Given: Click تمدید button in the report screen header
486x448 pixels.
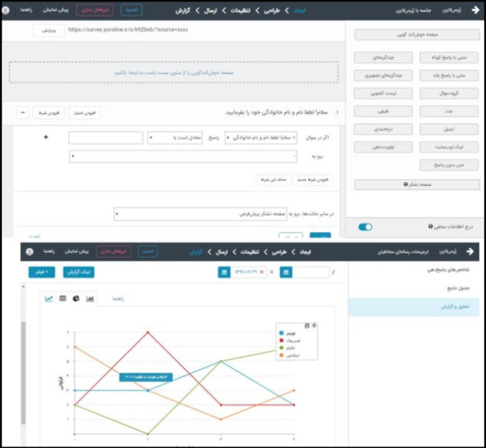Looking at the screenshot, I should (148, 252).
